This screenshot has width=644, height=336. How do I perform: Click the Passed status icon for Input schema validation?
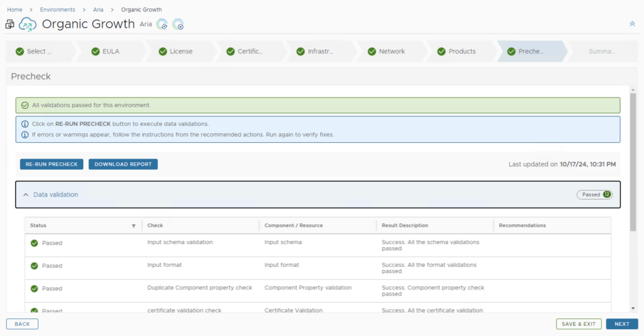coord(34,243)
